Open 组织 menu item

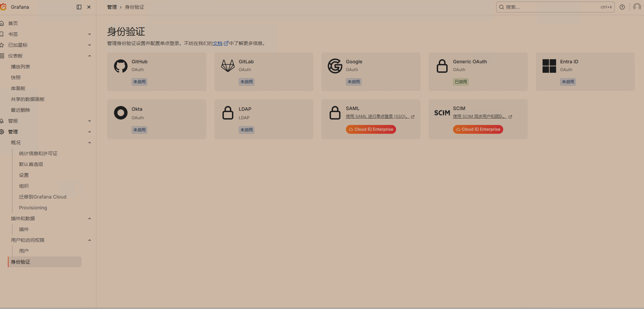pos(24,186)
